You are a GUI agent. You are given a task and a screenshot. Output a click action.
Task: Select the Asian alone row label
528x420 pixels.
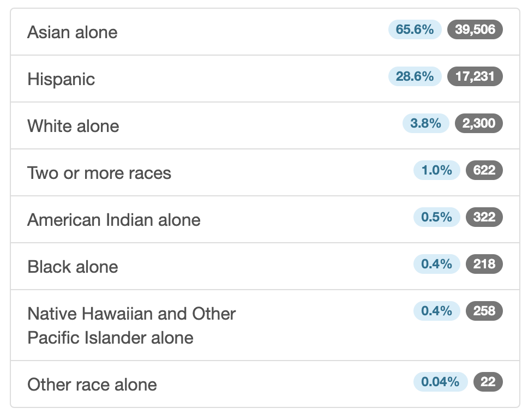[73, 32]
